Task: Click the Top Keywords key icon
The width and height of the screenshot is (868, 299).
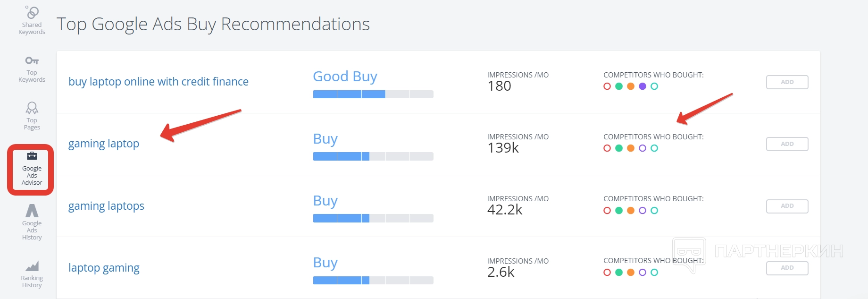Action: [32, 61]
